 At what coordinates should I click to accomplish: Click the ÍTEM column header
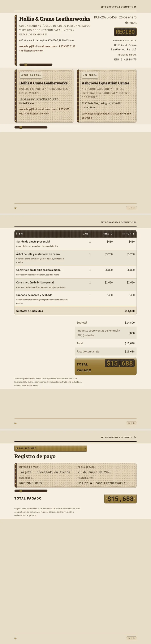pos(20,234)
